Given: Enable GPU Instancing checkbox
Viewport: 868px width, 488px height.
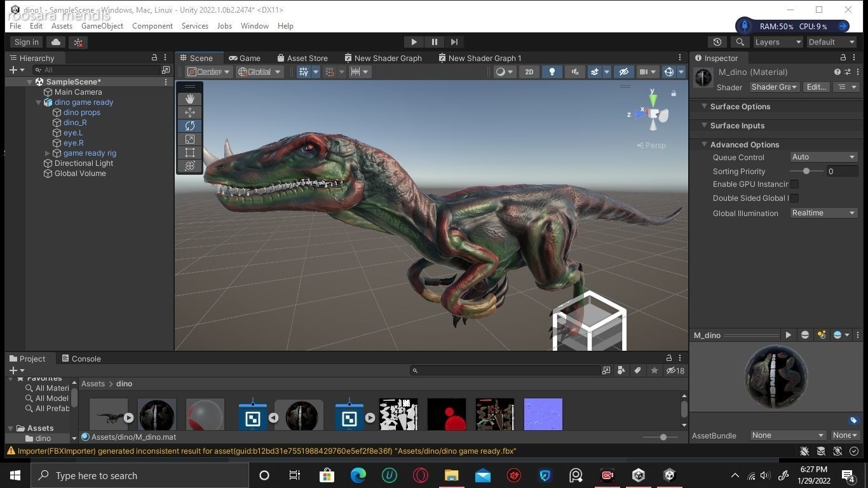Looking at the screenshot, I should pos(794,184).
